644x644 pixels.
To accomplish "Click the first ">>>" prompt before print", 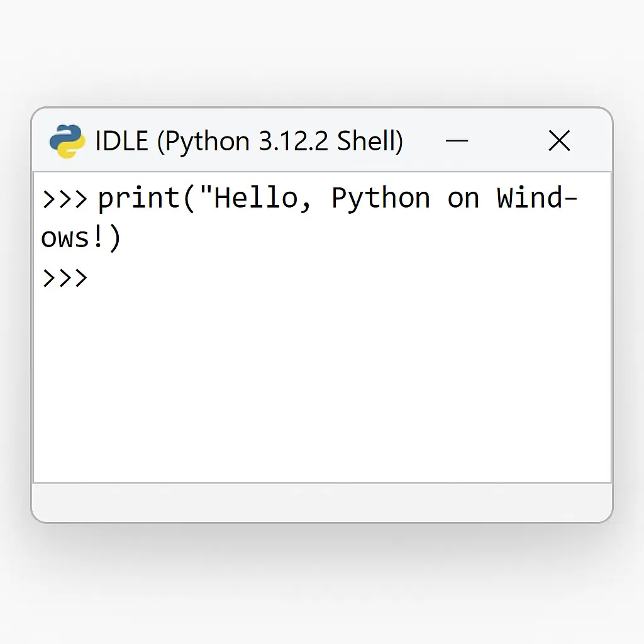I will (x=64, y=199).
